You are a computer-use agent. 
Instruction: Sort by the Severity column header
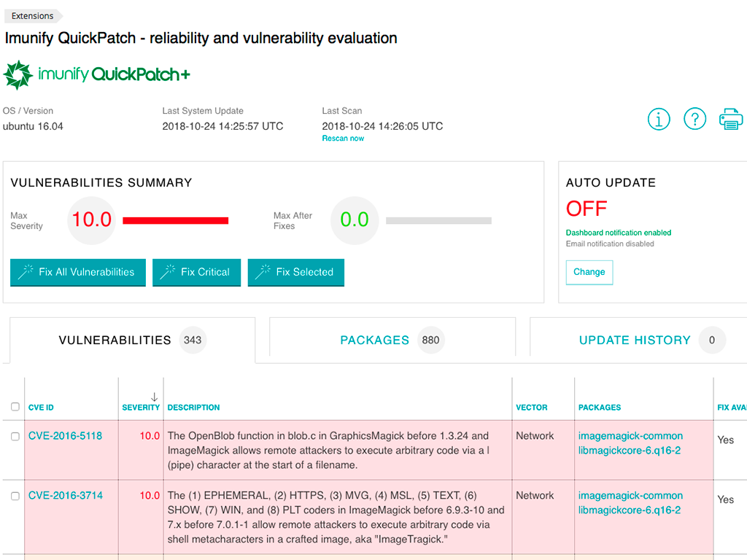pos(141,408)
